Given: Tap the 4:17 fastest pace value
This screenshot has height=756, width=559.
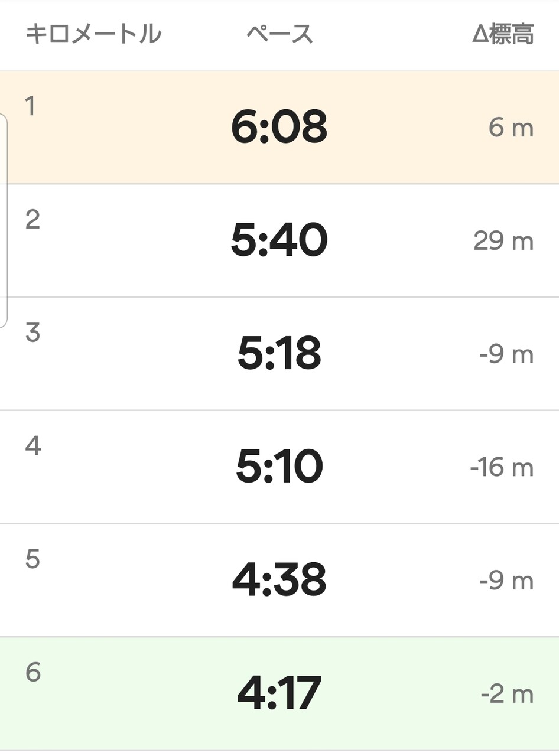Looking at the screenshot, I should (279, 694).
